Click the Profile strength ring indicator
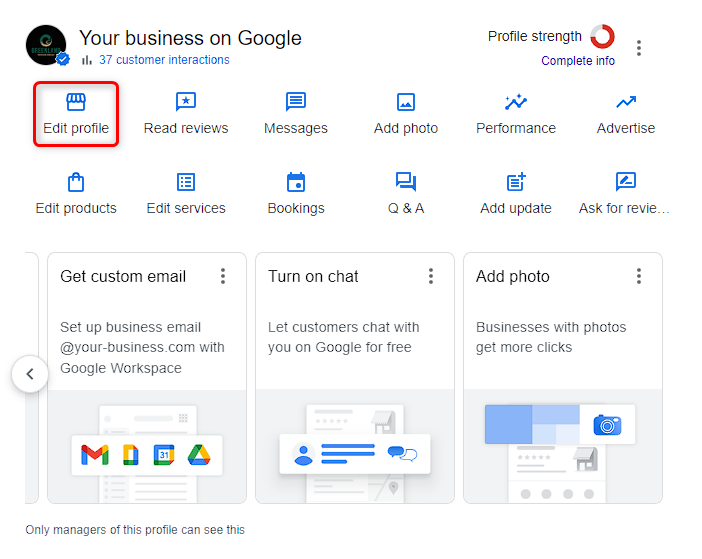 point(602,36)
